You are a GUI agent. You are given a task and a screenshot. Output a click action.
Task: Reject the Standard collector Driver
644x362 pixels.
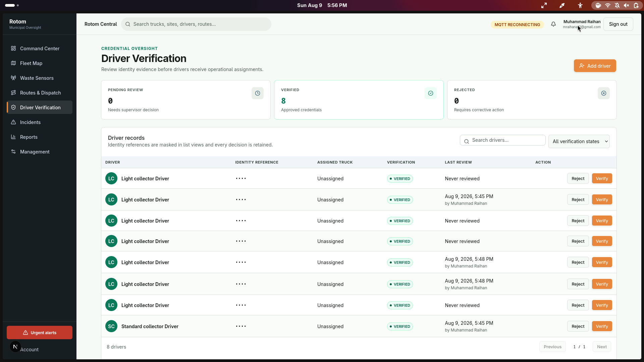pos(578,326)
